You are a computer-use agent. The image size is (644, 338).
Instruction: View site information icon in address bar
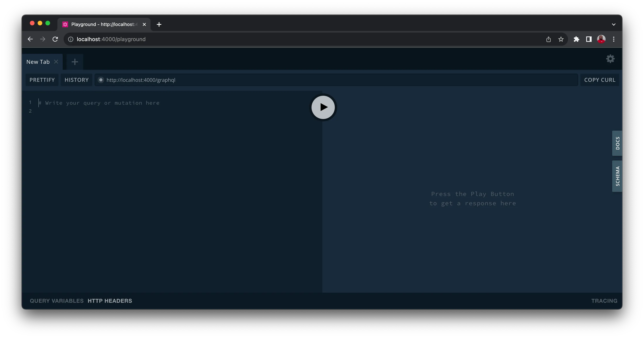[x=71, y=39]
